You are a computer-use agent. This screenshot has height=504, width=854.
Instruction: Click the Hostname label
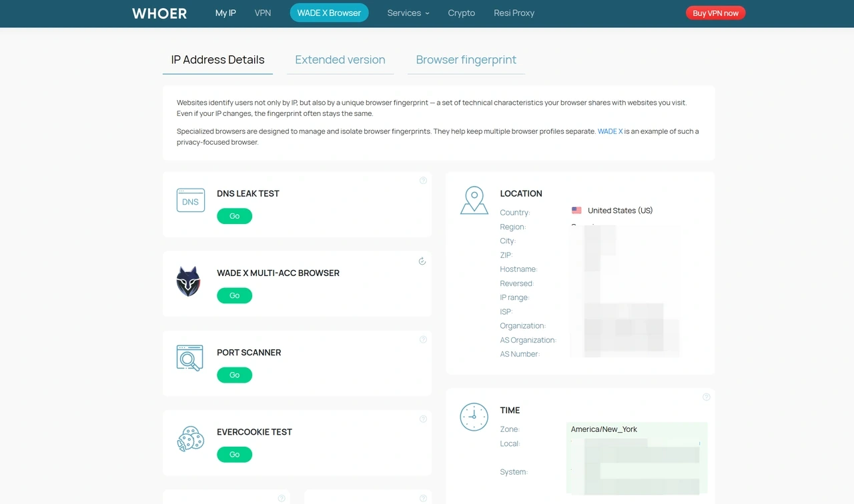[x=519, y=269]
